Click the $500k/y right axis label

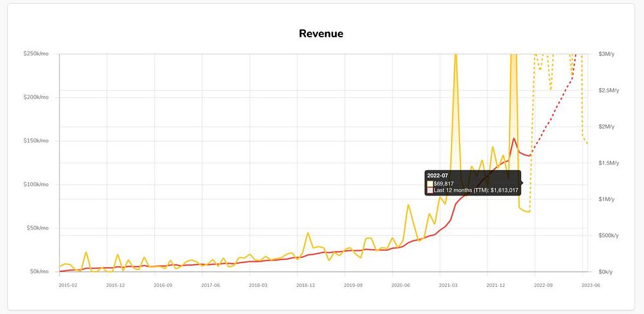pyautogui.click(x=609, y=235)
